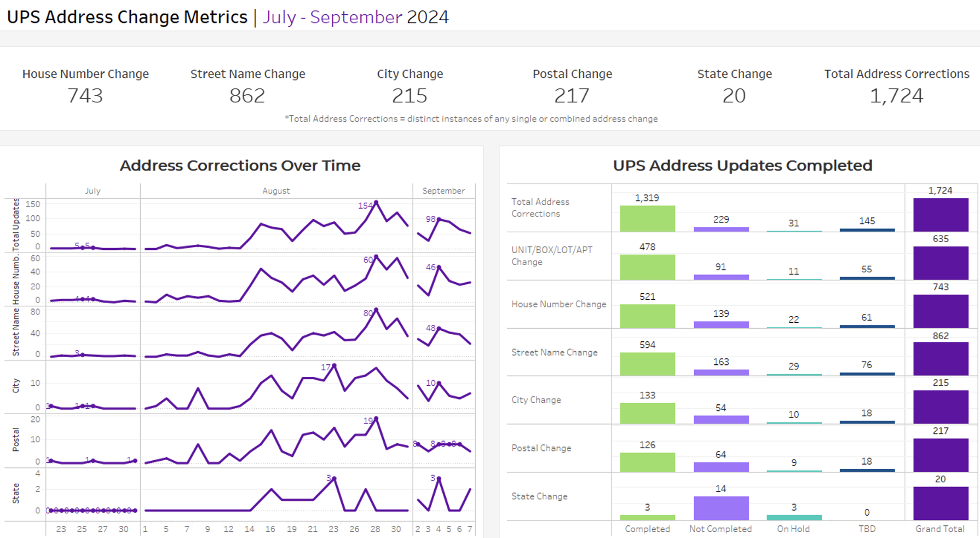
Task: Select the 19 peak on Postal chart
Action: point(376,419)
